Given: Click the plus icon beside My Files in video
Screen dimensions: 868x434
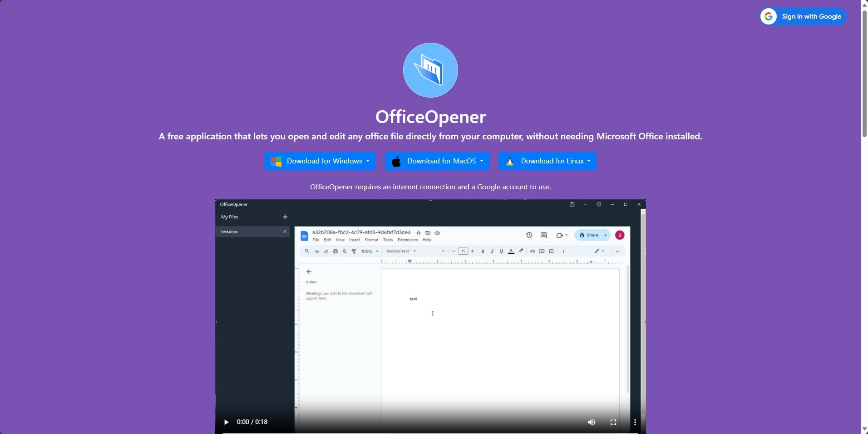Looking at the screenshot, I should (x=285, y=217).
